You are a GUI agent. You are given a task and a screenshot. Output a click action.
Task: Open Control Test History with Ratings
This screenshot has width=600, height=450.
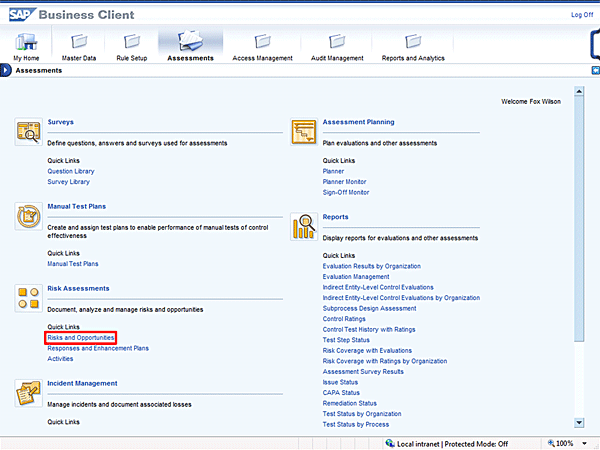369,329
